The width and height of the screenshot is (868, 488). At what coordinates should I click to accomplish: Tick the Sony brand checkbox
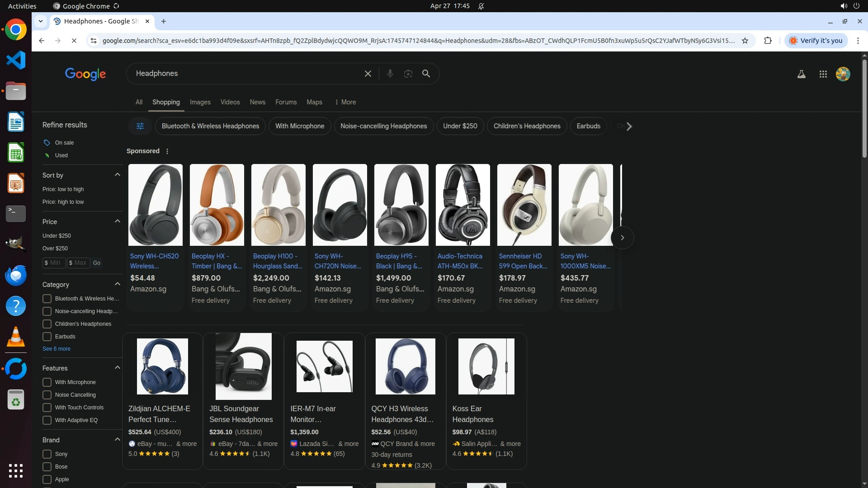tap(47, 454)
